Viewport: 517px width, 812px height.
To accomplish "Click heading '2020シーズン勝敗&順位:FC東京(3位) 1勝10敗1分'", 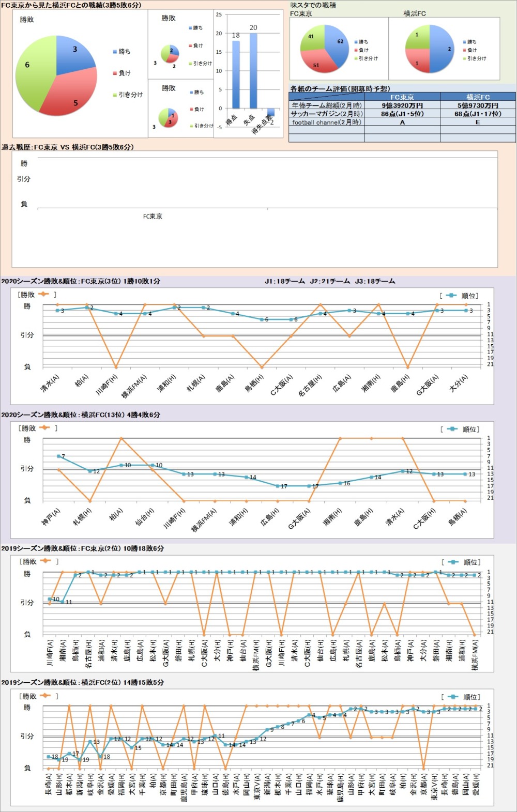I will [x=81, y=281].
